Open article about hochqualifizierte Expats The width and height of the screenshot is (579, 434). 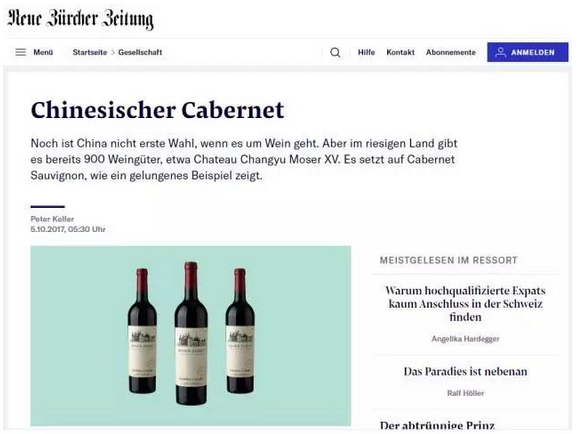pyautogui.click(x=465, y=304)
